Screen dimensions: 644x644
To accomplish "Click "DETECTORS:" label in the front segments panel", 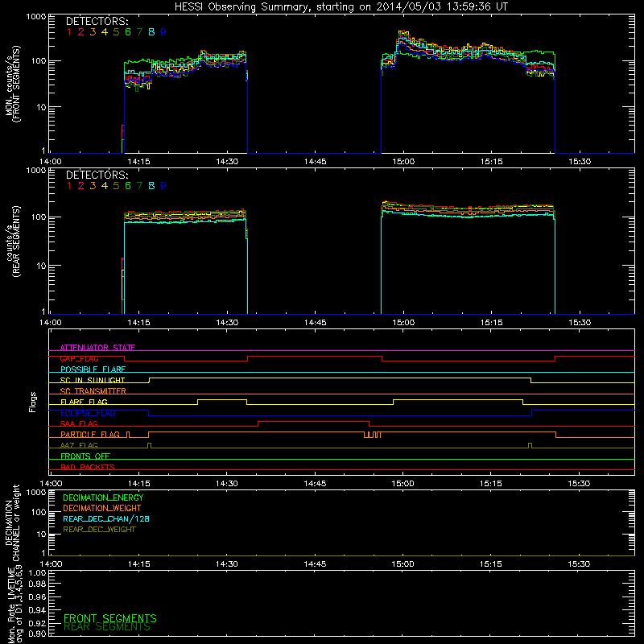I will point(97,21).
